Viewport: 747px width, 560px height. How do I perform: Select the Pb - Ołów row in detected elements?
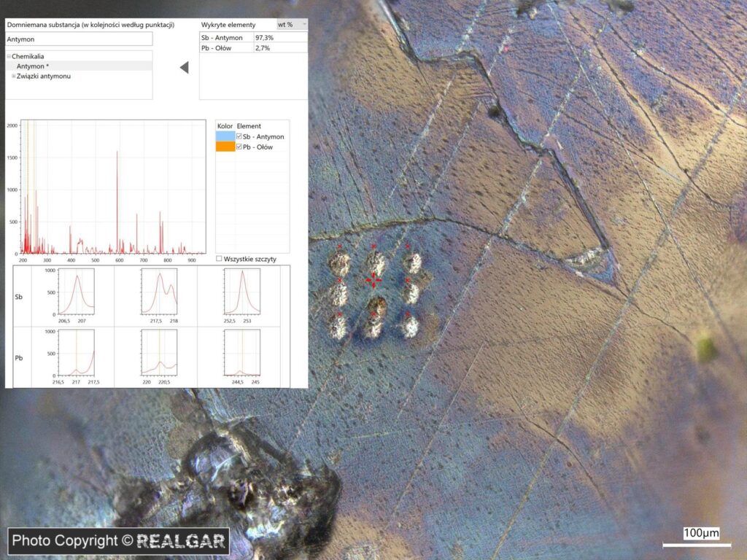tap(253, 48)
